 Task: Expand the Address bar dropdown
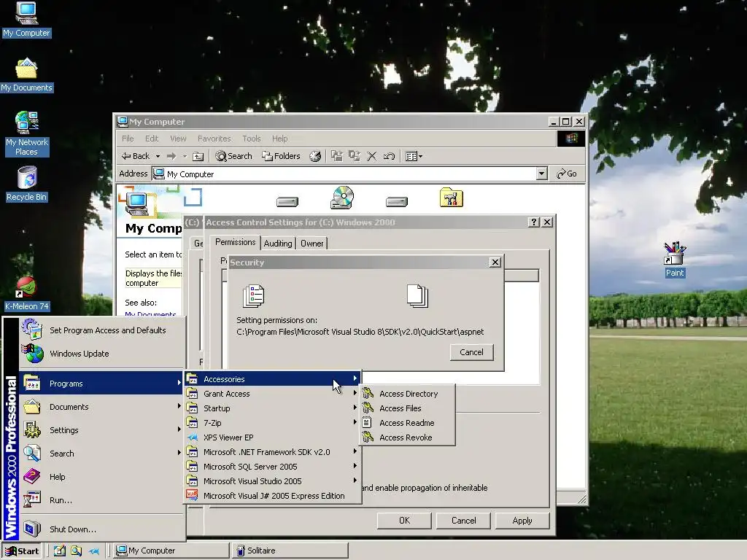tap(541, 174)
